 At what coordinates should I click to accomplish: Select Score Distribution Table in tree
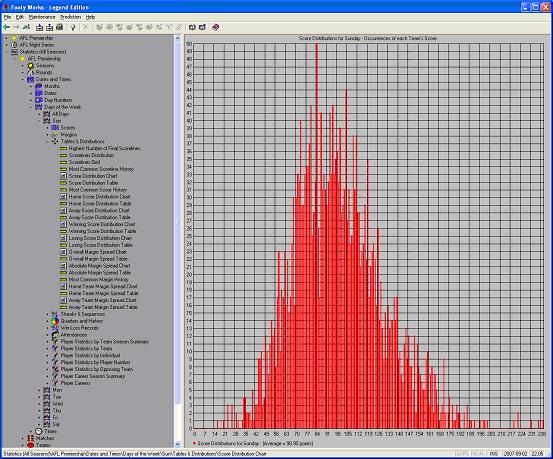tap(93, 183)
